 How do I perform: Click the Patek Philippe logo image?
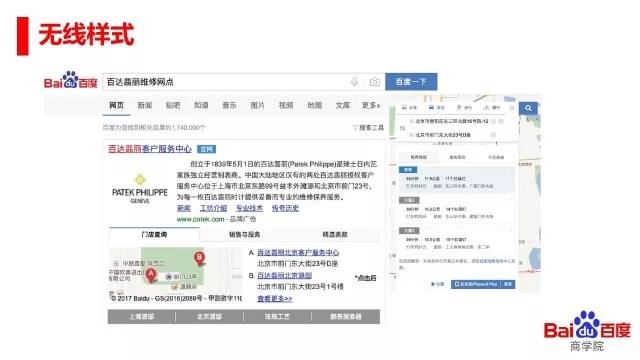coord(140,189)
